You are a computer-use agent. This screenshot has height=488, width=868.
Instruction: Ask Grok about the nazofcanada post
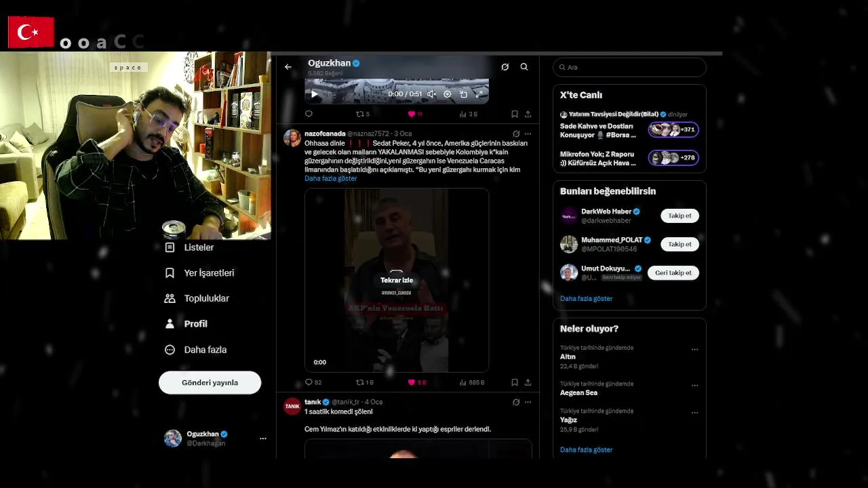tap(516, 134)
